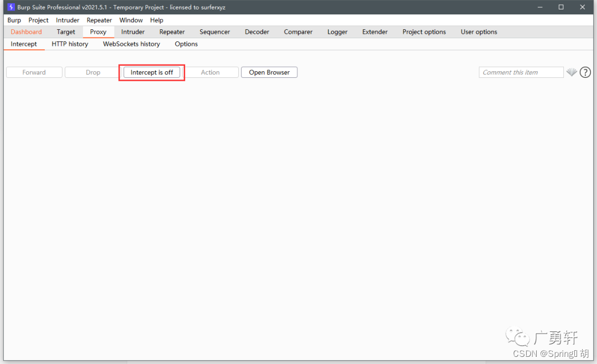597x364 pixels.
Task: Open the Burp menu
Action: 14,20
